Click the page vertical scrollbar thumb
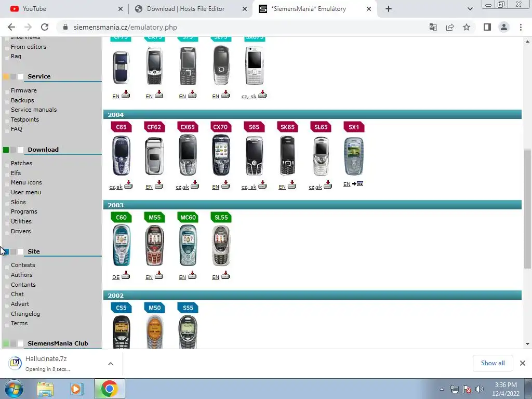This screenshot has height=399, width=532. tap(527, 209)
